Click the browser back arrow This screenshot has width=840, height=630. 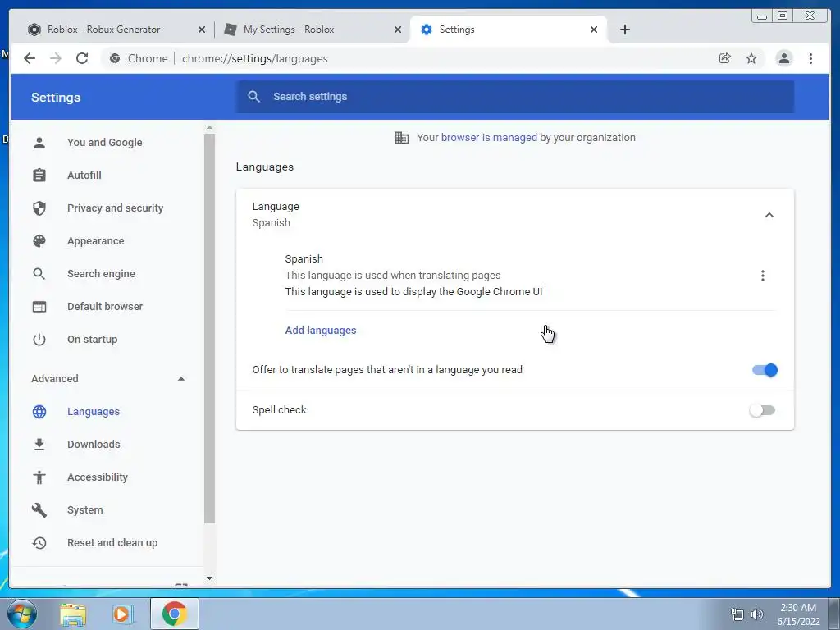(x=30, y=58)
